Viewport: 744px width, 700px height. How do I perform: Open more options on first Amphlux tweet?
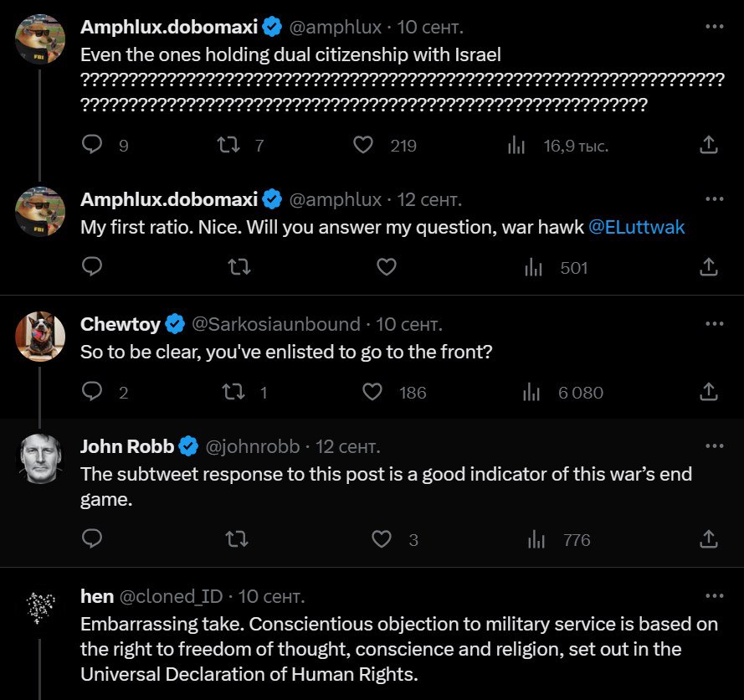coord(714,27)
